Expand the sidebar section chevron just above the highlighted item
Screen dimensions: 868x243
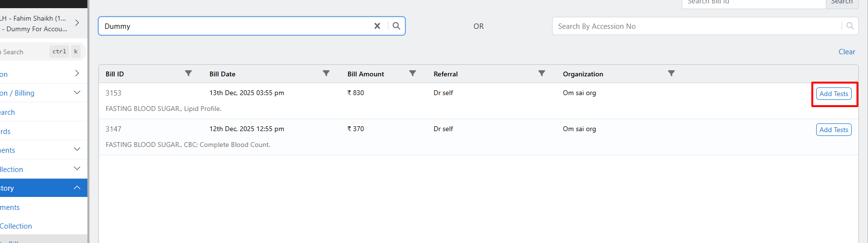click(x=77, y=169)
